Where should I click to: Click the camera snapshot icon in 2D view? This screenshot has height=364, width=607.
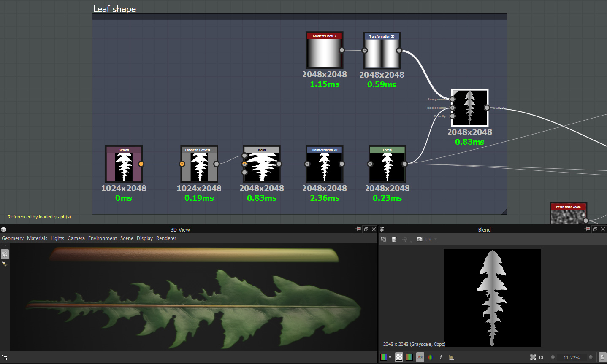(420, 239)
